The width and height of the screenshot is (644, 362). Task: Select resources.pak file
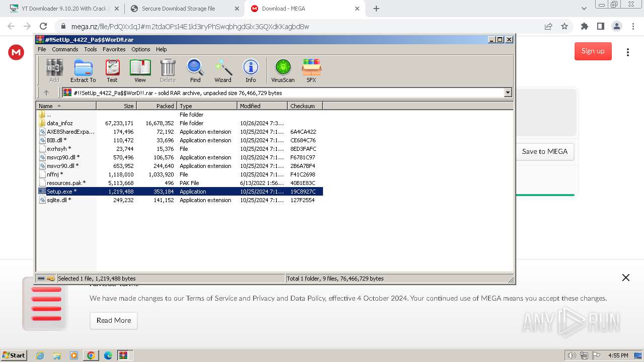180,183
